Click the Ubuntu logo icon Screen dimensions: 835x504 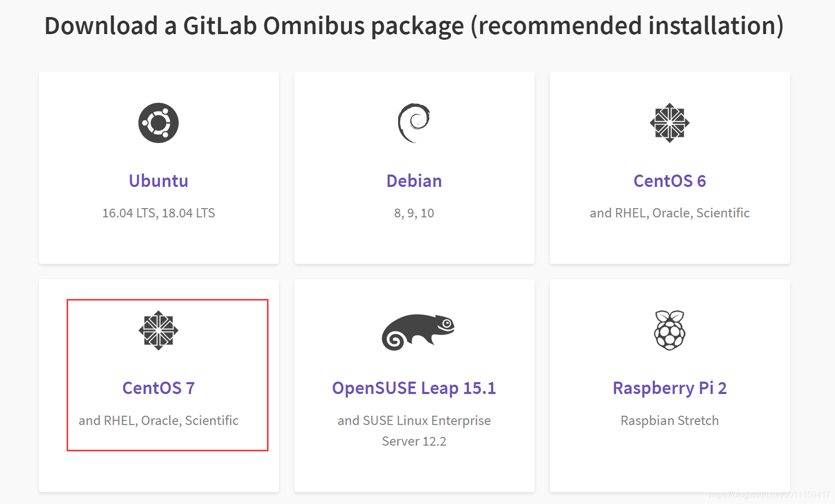coord(159,122)
